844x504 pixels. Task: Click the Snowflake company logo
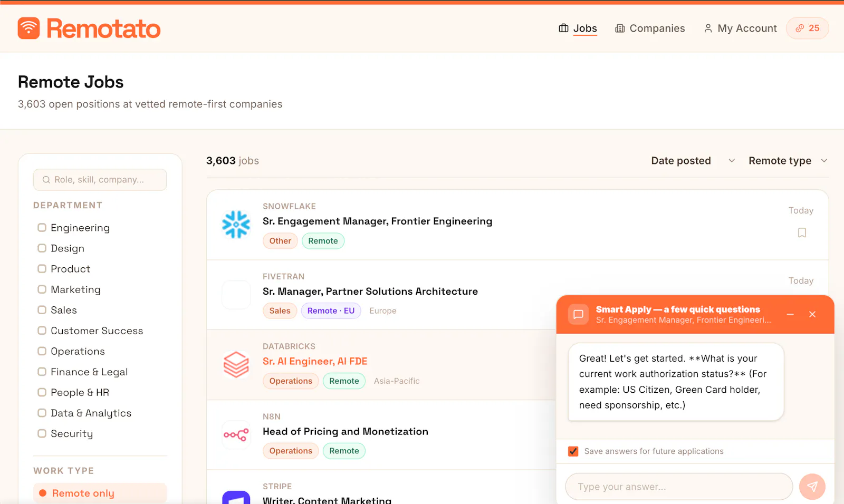click(236, 225)
